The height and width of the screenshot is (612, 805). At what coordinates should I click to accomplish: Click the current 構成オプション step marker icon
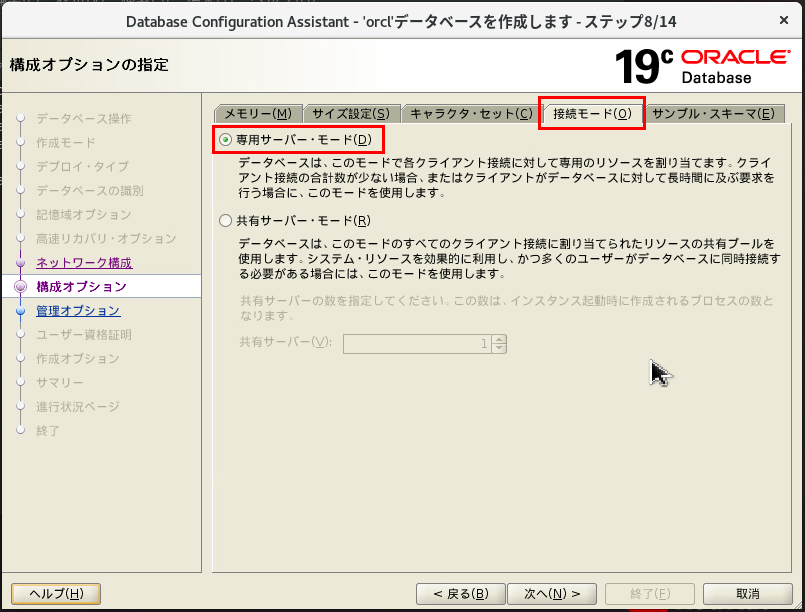[21, 286]
